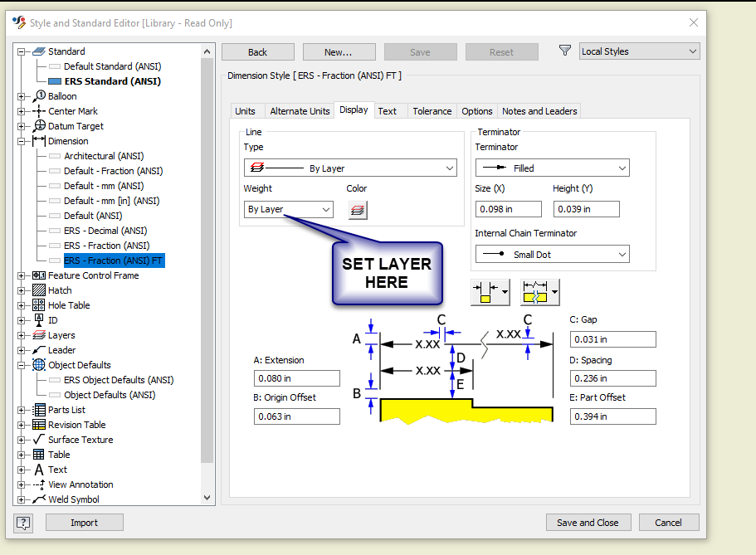Open the Internal Chain Terminator Small Dot dropdown
This screenshot has height=555, width=756.
553,254
